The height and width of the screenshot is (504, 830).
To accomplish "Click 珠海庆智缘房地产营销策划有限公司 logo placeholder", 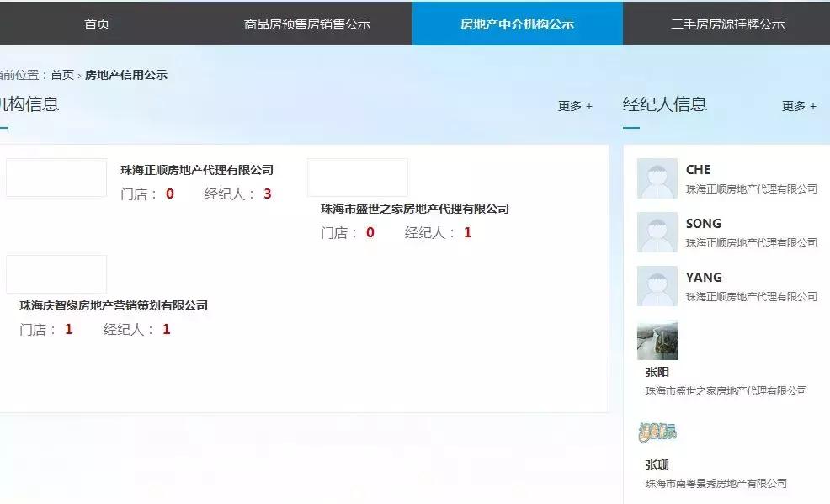I will [56, 273].
